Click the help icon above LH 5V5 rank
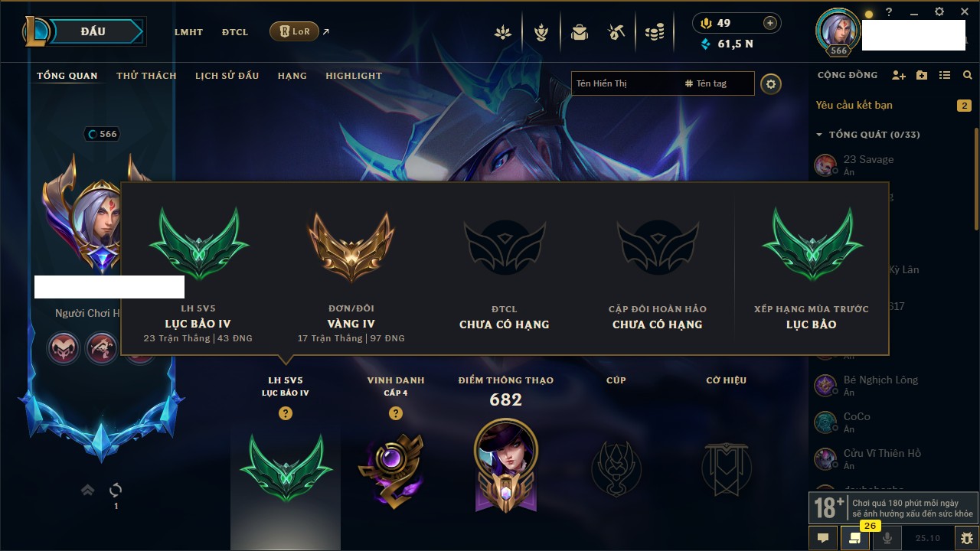 [x=286, y=413]
